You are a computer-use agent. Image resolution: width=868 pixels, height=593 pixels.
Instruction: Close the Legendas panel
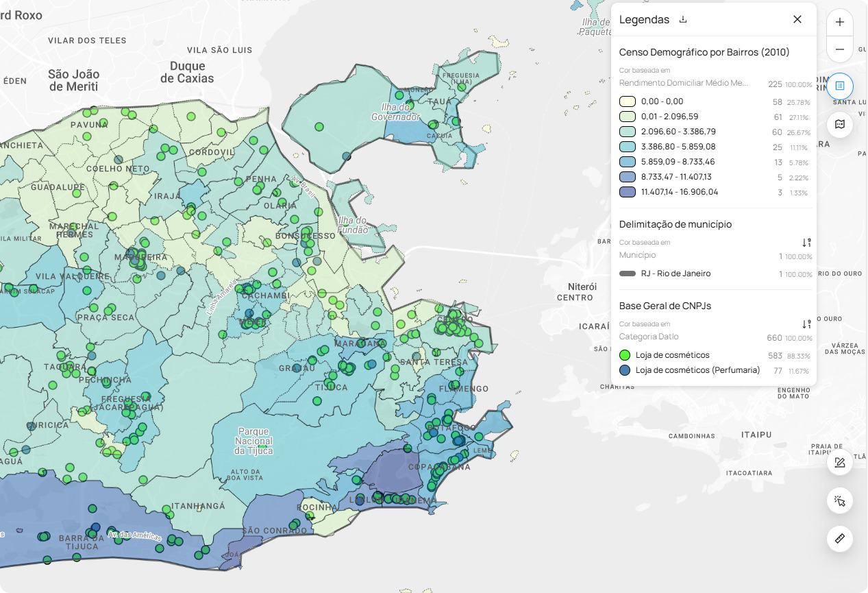click(797, 19)
